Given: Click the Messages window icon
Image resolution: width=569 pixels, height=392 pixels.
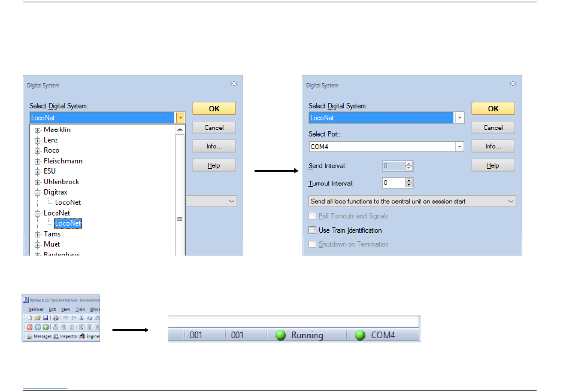Looking at the screenshot, I should [x=30, y=336].
